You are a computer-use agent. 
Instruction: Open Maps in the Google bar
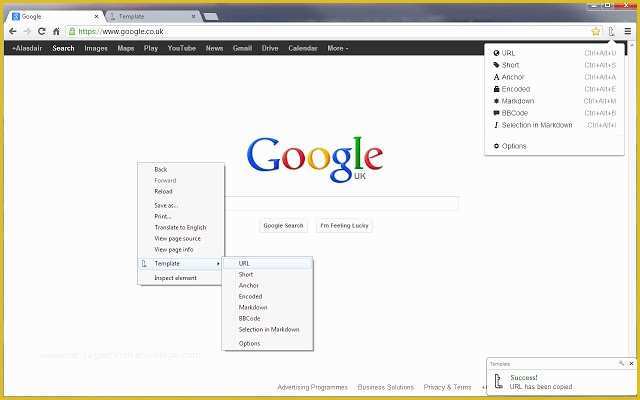point(126,48)
